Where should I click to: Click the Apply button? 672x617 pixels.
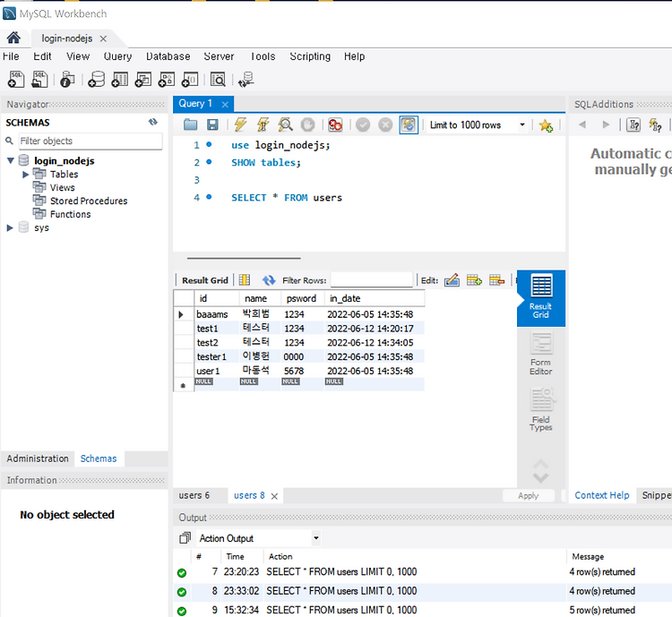(x=528, y=496)
